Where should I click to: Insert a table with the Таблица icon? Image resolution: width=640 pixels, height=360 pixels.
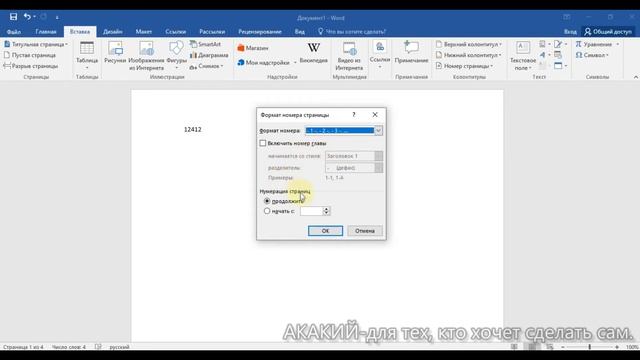point(87,54)
